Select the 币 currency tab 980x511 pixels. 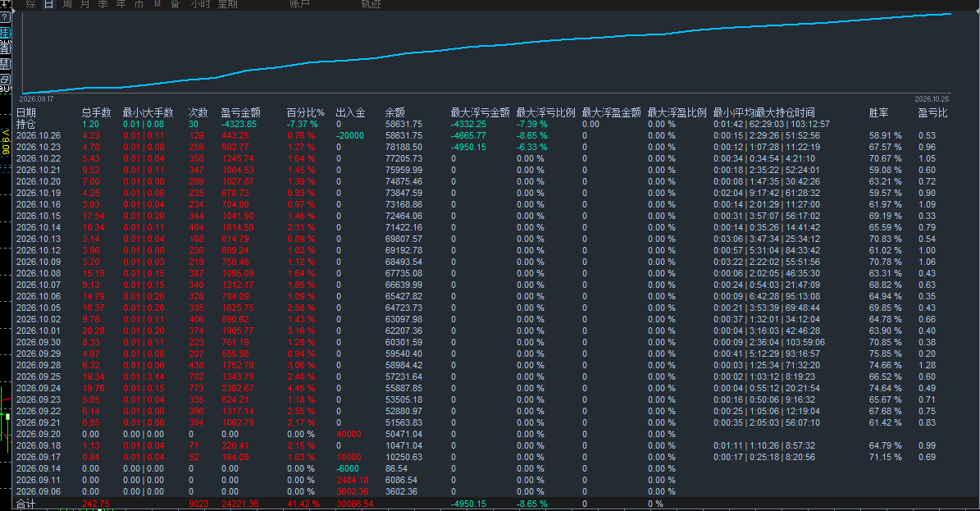(x=139, y=4)
